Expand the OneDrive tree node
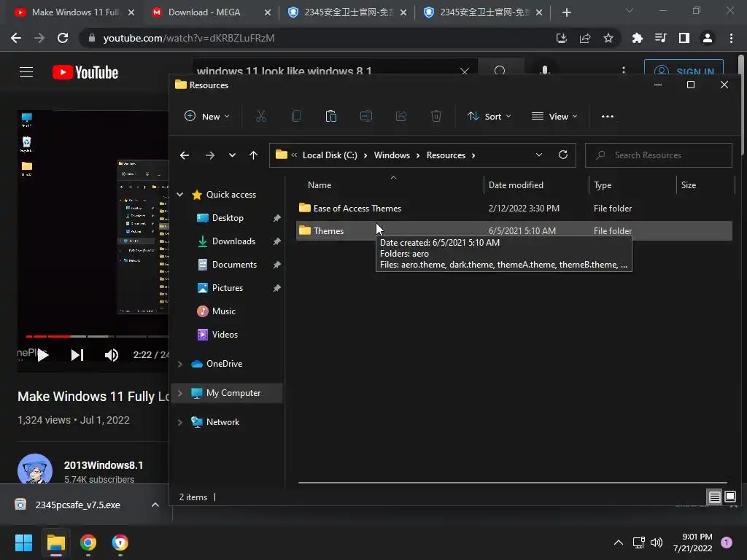This screenshot has height=560, width=747. [x=180, y=364]
